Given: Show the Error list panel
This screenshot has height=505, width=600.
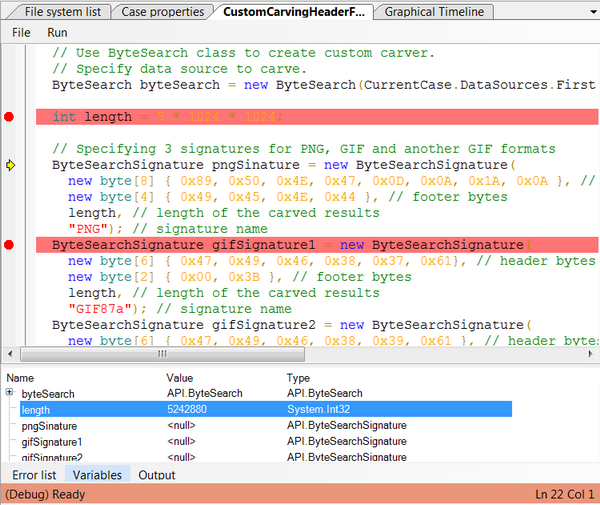Looking at the screenshot, I should click(x=34, y=475).
